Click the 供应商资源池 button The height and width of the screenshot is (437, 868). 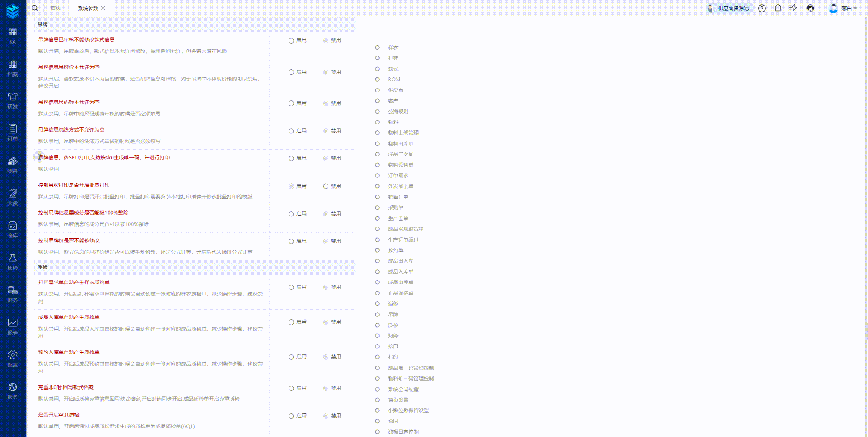[x=729, y=9]
